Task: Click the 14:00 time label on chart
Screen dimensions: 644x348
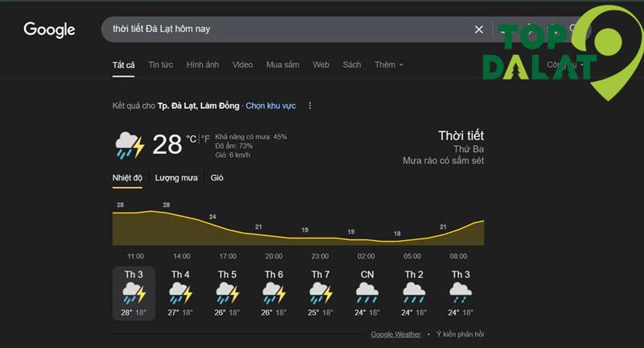Action: coord(182,256)
